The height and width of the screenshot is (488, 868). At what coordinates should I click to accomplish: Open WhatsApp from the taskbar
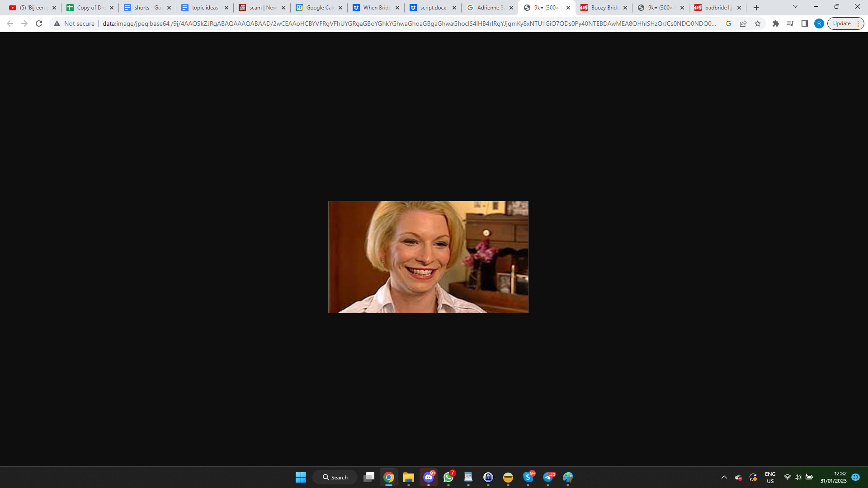pyautogui.click(x=448, y=477)
